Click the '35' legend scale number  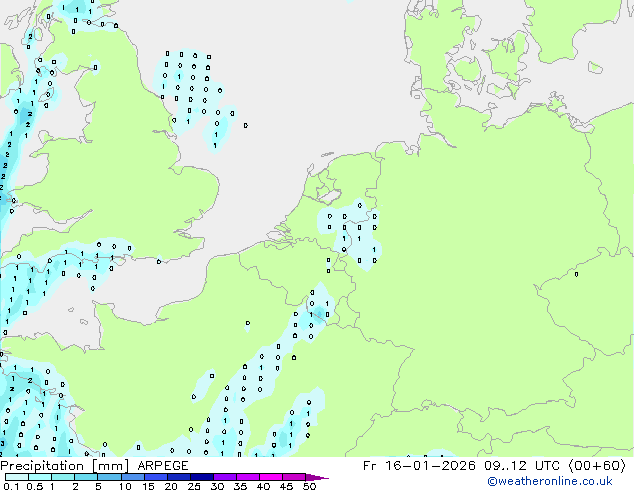[x=240, y=486]
